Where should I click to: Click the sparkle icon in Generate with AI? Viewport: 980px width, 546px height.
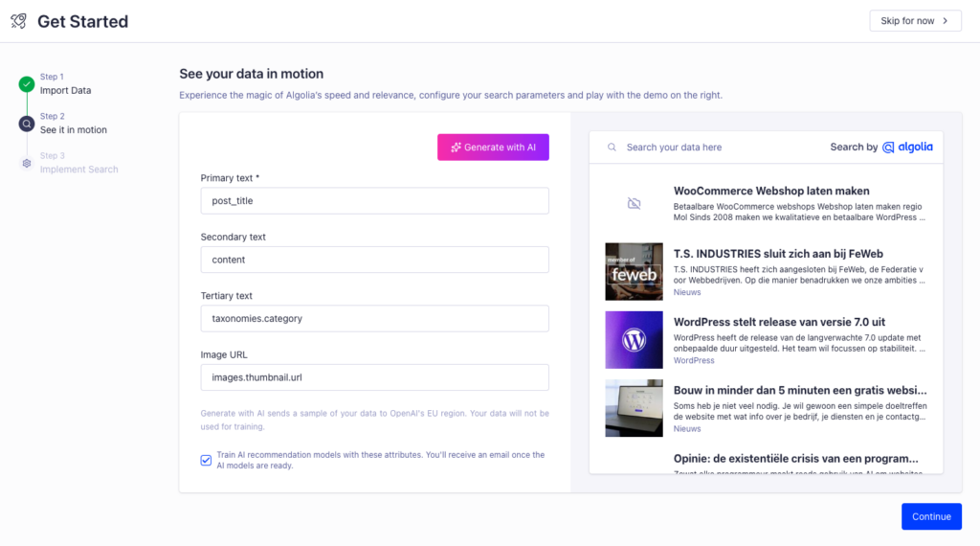click(x=456, y=148)
